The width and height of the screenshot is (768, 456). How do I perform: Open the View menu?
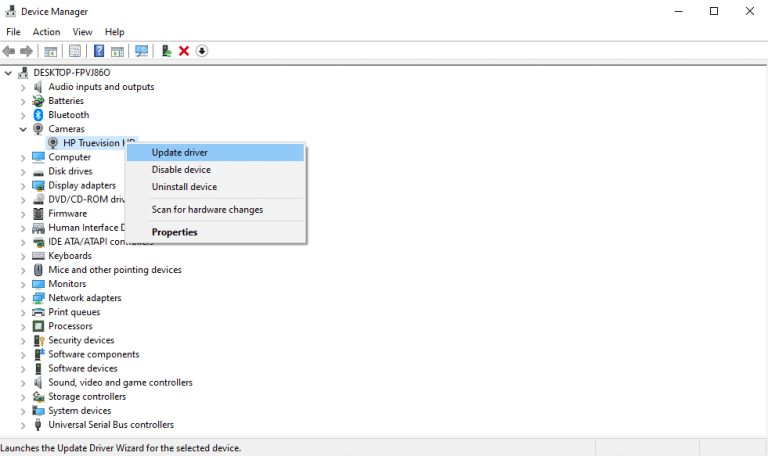click(x=82, y=32)
